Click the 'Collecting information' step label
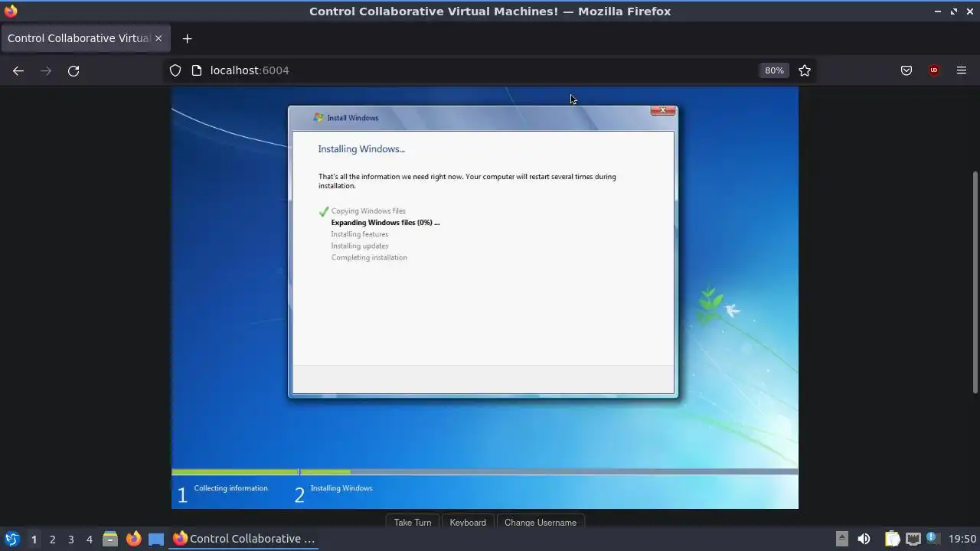 coord(231,488)
